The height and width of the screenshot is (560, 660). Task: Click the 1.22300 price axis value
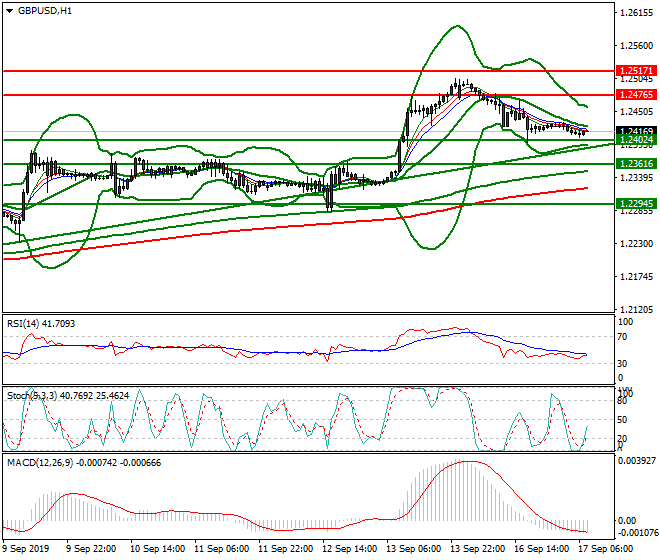[x=637, y=244]
